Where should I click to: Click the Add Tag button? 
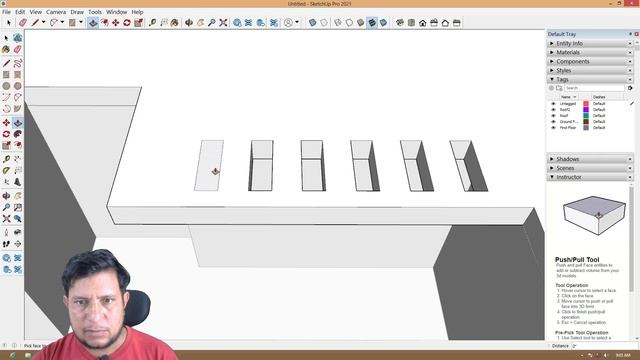551,88
